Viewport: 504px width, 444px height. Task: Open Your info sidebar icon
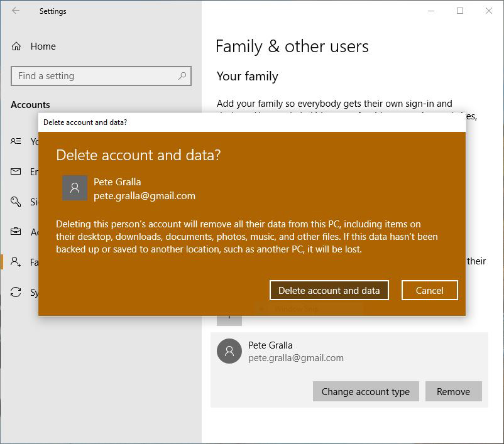(16, 141)
